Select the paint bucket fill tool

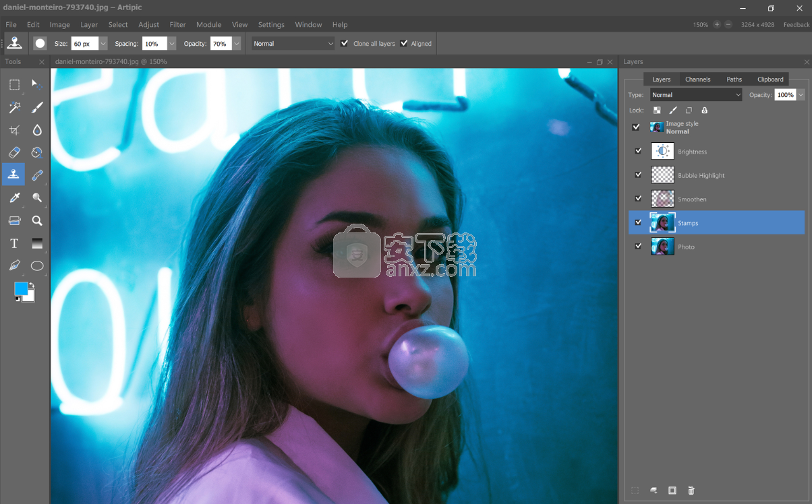click(37, 153)
